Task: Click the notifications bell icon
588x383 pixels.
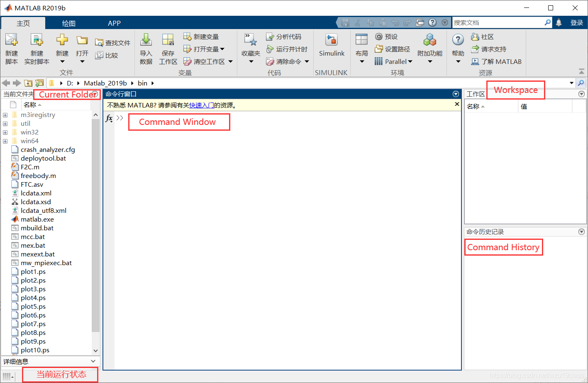Action: click(x=559, y=22)
